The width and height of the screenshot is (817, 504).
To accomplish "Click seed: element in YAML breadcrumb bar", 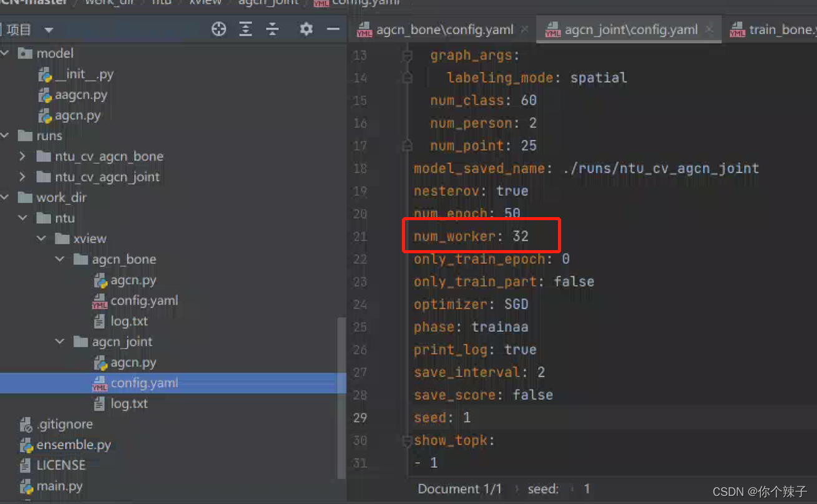I will [543, 489].
